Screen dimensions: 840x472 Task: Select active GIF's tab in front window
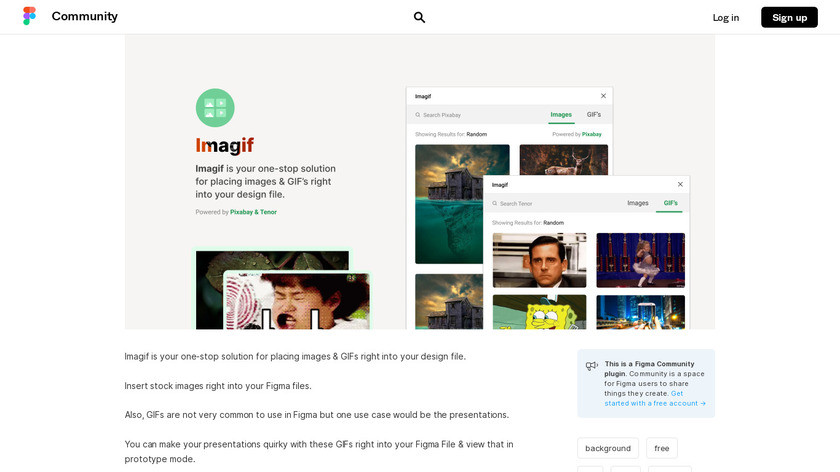coord(670,203)
